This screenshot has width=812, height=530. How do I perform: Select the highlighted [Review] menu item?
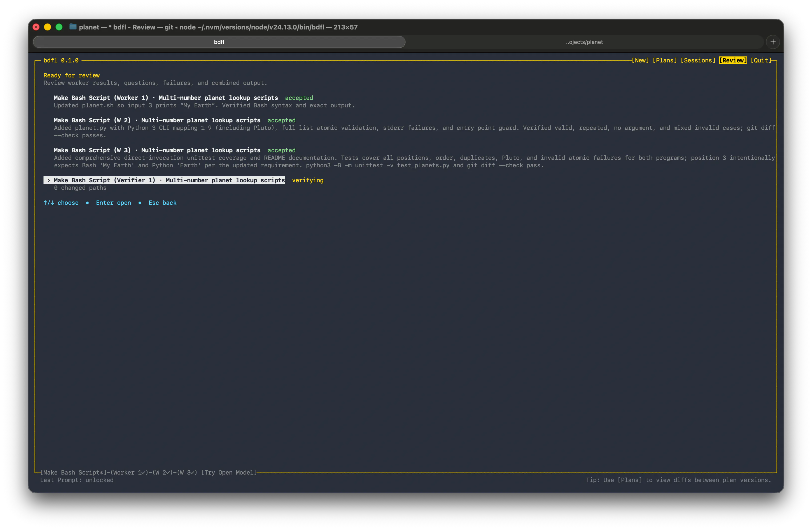click(733, 60)
